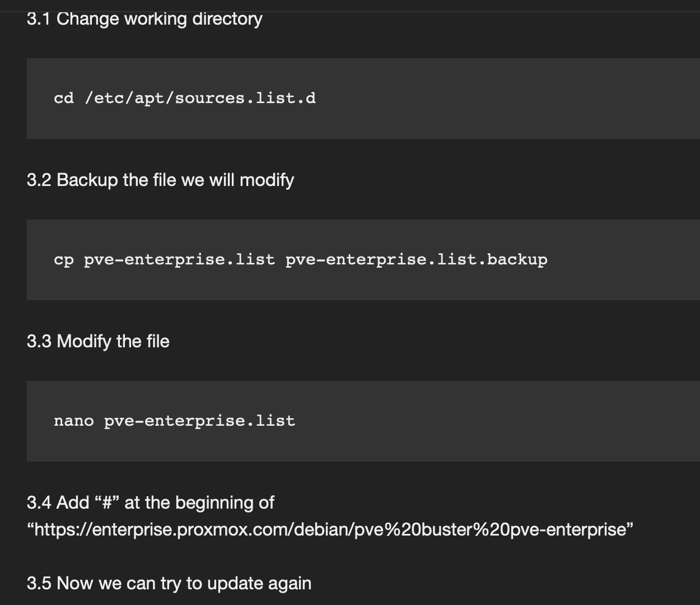Click first pve-enterprise.list in cp command
This screenshot has width=700, height=605.
coord(179,260)
